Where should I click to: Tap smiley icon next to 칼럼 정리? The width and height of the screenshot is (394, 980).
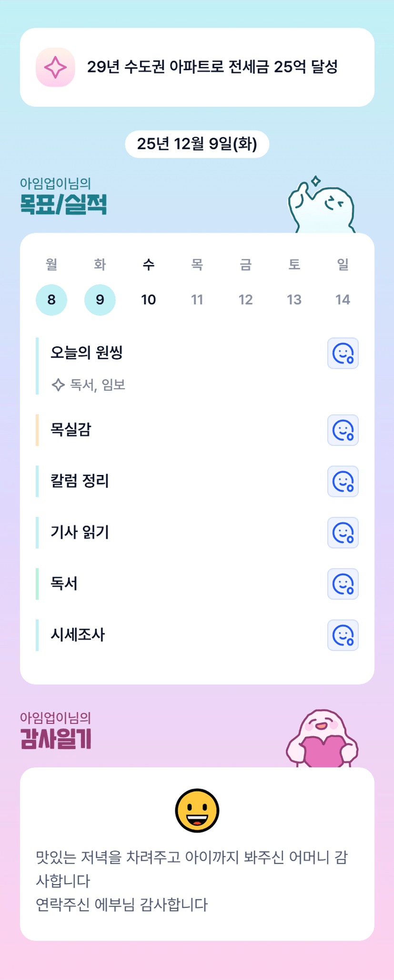click(x=343, y=481)
